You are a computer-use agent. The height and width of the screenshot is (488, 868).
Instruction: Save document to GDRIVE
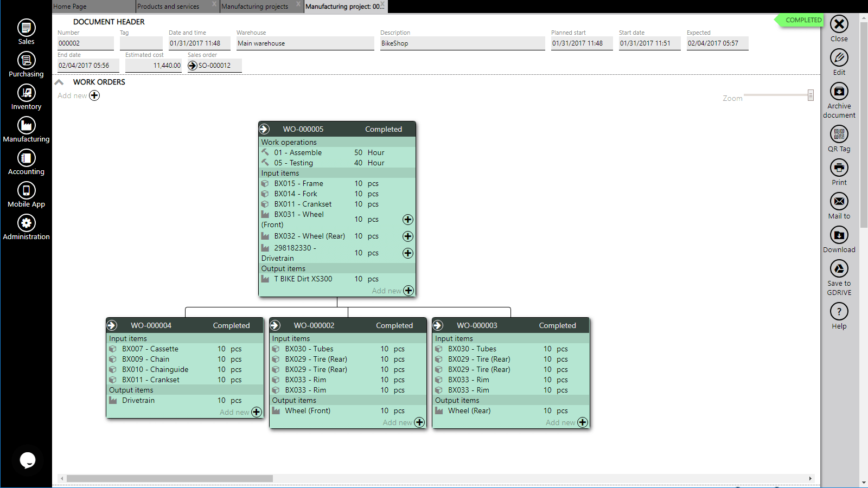(x=839, y=268)
